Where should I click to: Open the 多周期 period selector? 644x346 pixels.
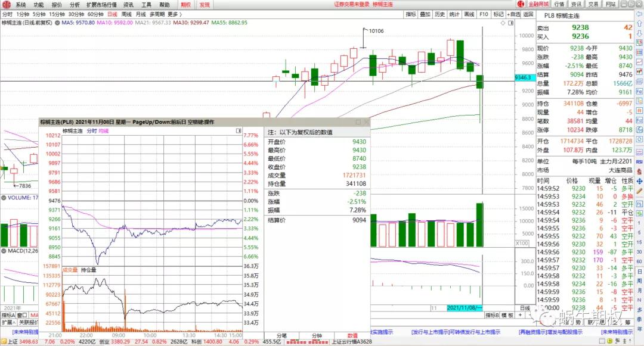tap(157, 14)
